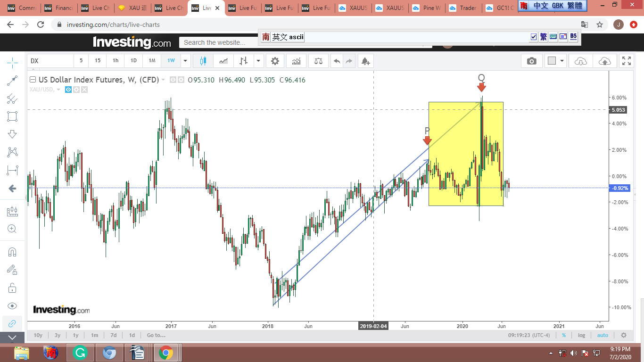This screenshot has height=362, width=644.
Task: Open chart properties gear in toolbar
Action: (x=275, y=61)
